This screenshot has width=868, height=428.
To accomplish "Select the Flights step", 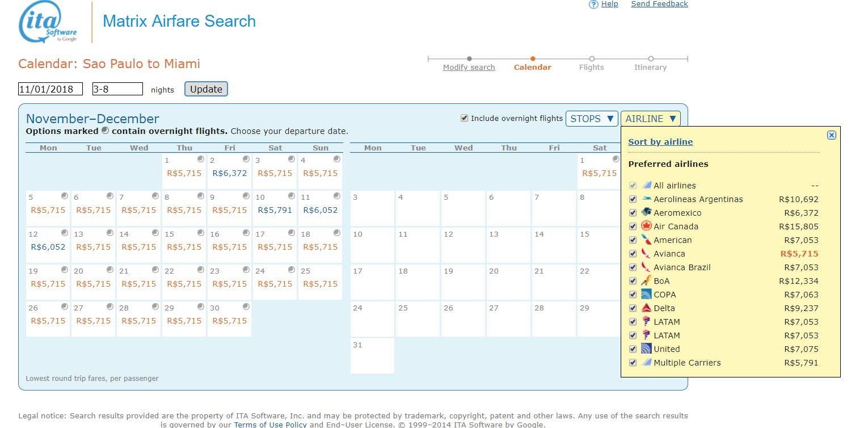I will tap(592, 67).
